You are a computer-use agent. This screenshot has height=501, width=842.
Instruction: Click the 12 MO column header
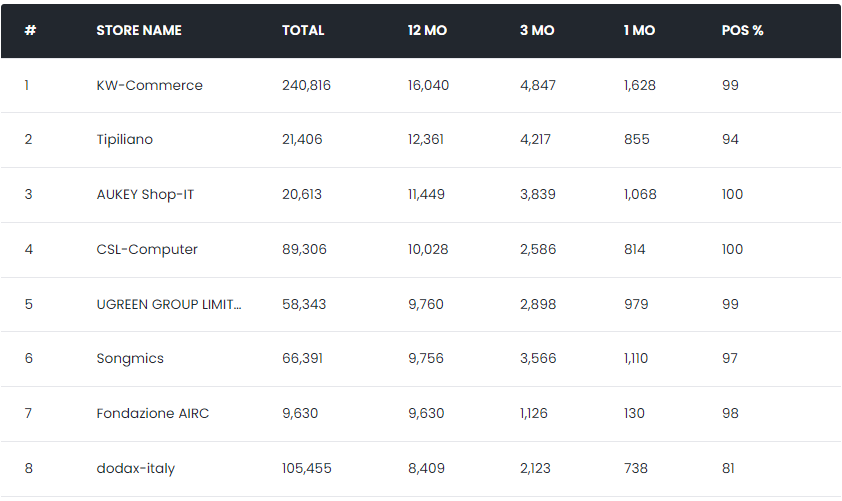click(427, 30)
